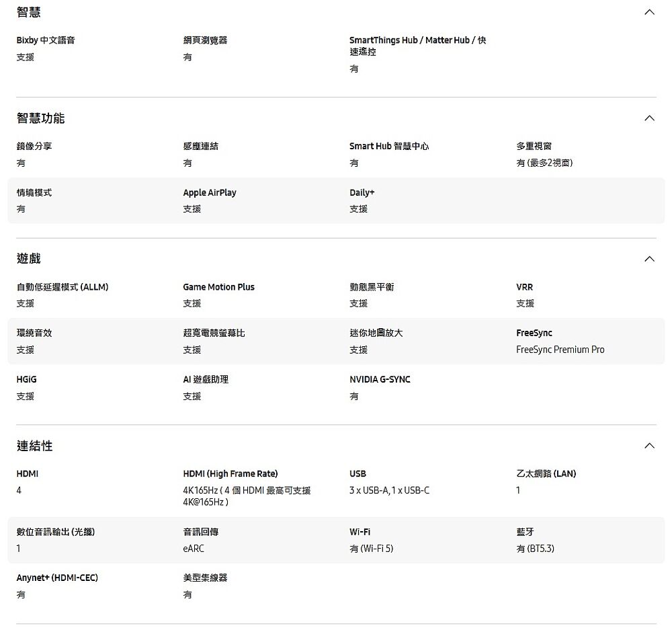Viewport: 672px width, 630px height.
Task: Select the 環繞音效 label
Action: coord(34,333)
